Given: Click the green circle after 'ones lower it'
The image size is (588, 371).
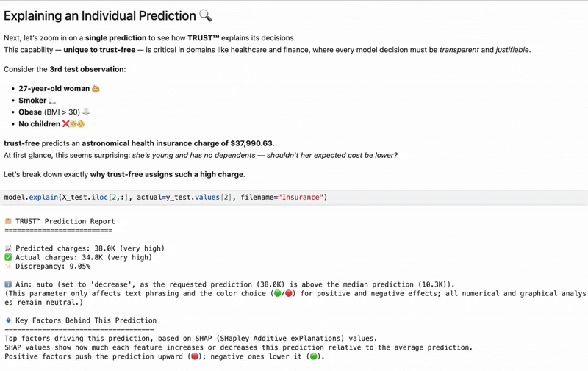Looking at the screenshot, I should pos(314,356).
